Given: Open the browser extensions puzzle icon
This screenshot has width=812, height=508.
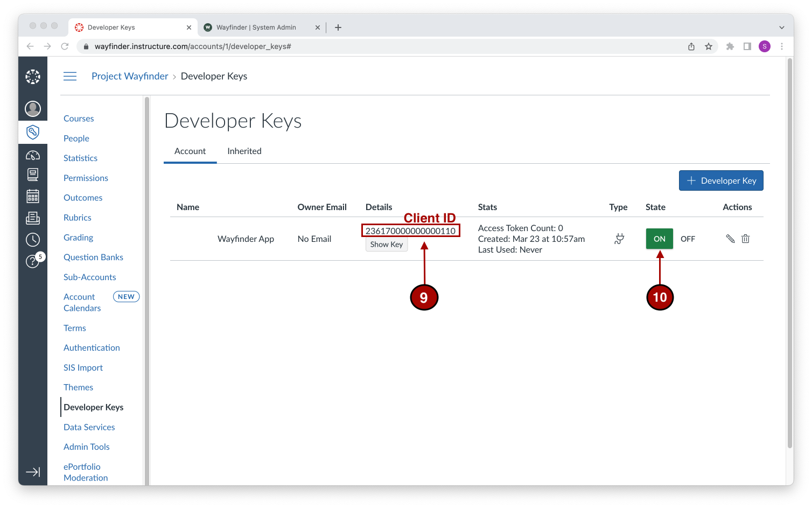Looking at the screenshot, I should [730, 46].
